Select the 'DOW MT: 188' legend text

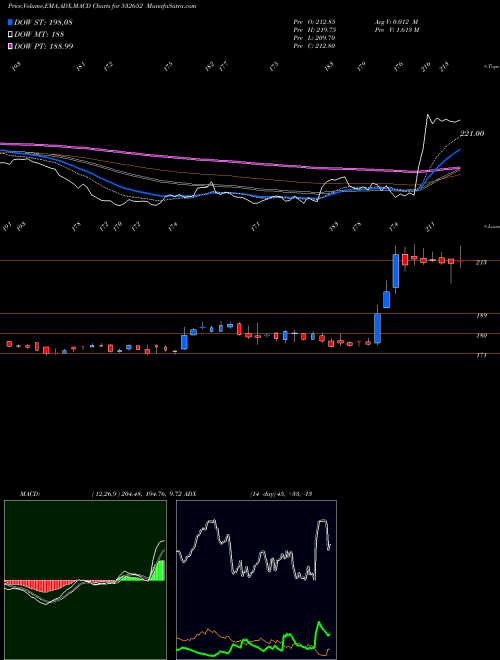[x=39, y=35]
